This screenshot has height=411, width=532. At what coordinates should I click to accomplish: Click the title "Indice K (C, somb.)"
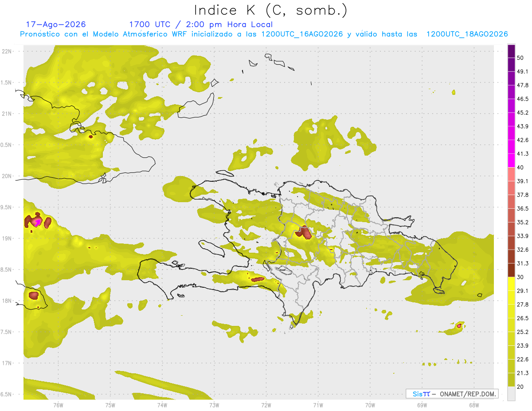click(x=271, y=10)
